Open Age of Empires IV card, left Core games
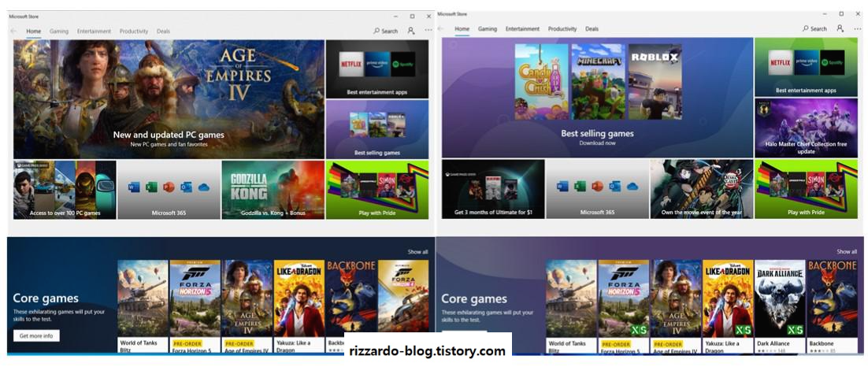The width and height of the screenshot is (868, 378). 247,307
